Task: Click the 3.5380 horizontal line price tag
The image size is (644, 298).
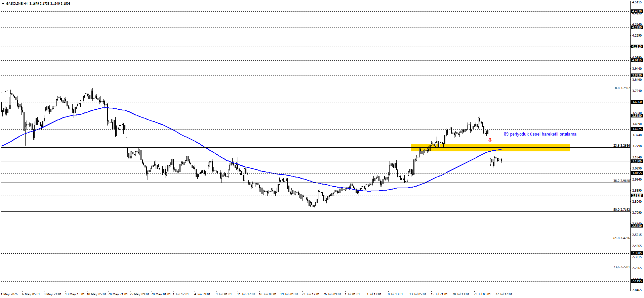Action: coord(637,116)
